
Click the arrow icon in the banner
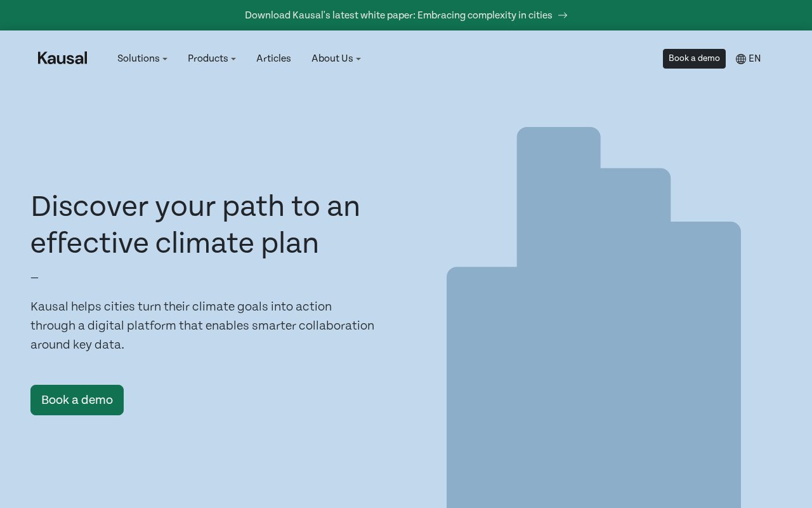click(x=563, y=15)
